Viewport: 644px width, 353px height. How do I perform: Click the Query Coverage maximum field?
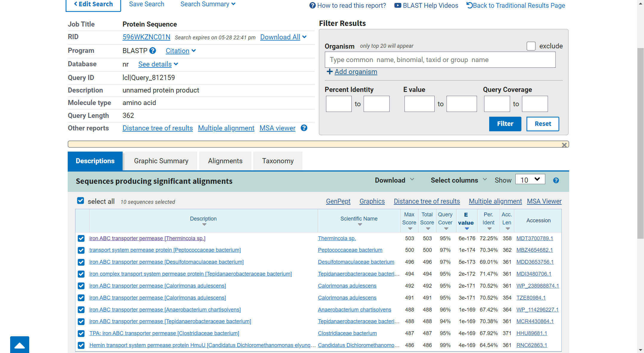[535, 104]
